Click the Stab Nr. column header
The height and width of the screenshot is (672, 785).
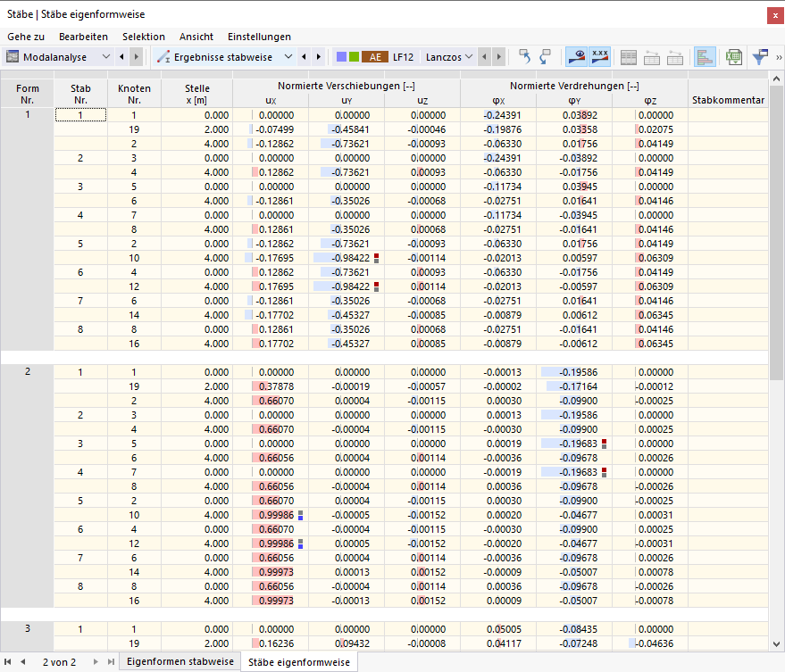pos(80,94)
